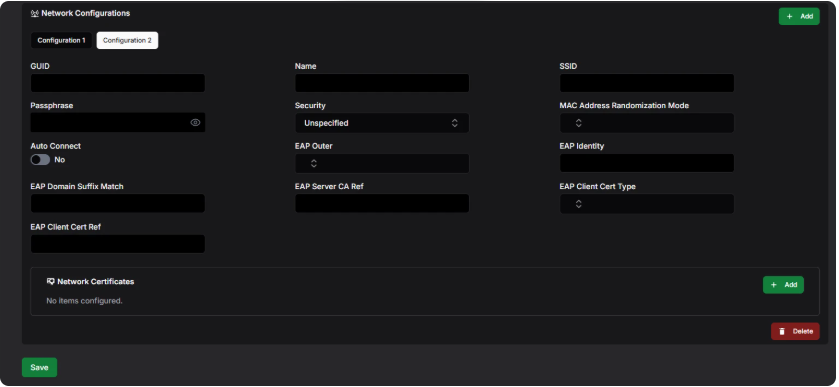Expand the MAC Address Randomization Mode dropdown

pyautogui.click(x=647, y=123)
